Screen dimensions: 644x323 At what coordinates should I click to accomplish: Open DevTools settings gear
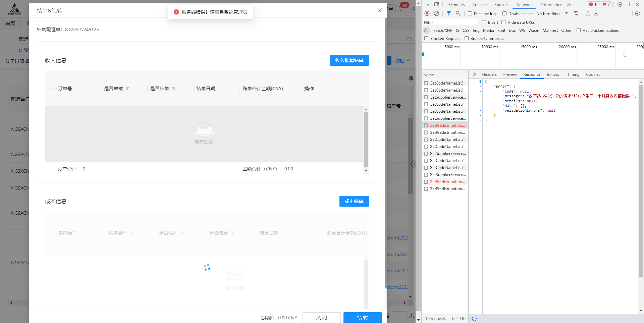[620, 4]
